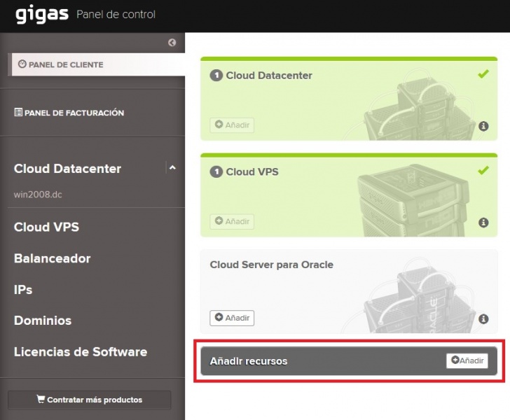Click Añadir in the Añadir recursos bar
This screenshot has height=420, width=510.
467,360
